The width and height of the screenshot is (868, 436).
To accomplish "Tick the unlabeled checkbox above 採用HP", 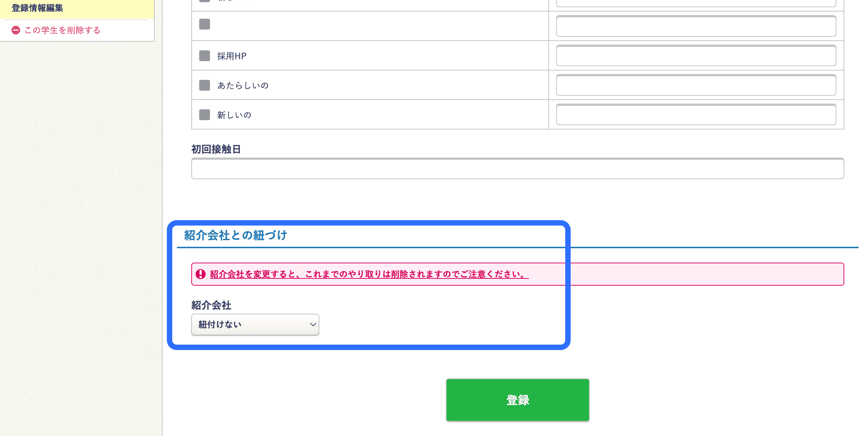I will 205,24.
